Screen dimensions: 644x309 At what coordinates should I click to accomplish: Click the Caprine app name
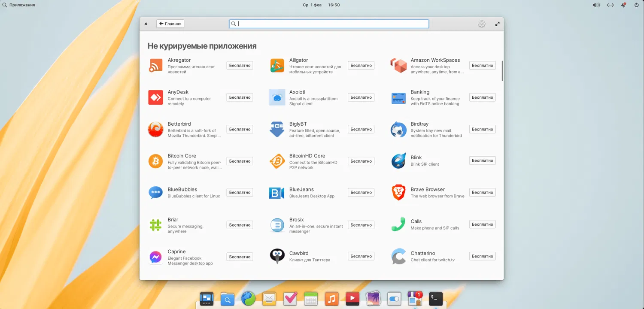point(177,251)
